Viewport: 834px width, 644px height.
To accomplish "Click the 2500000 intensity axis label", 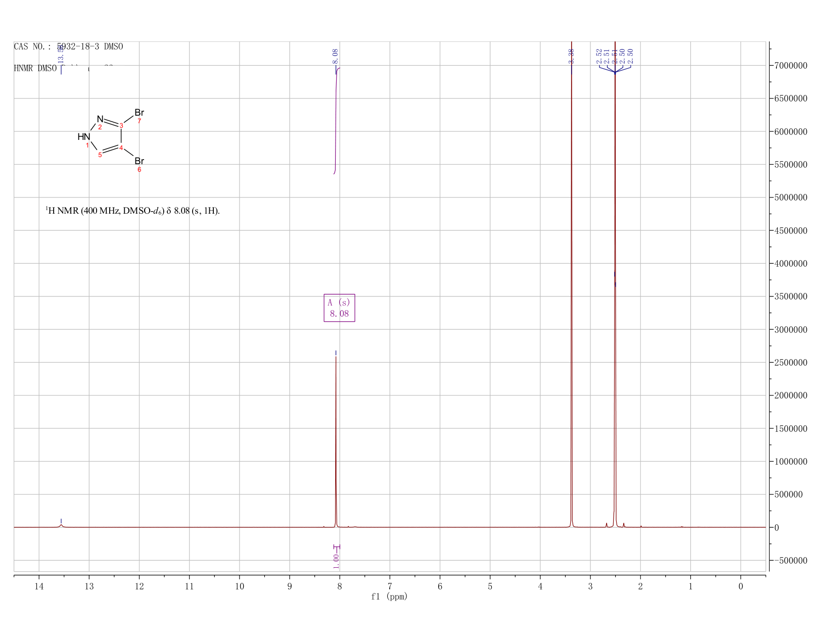I will point(791,363).
